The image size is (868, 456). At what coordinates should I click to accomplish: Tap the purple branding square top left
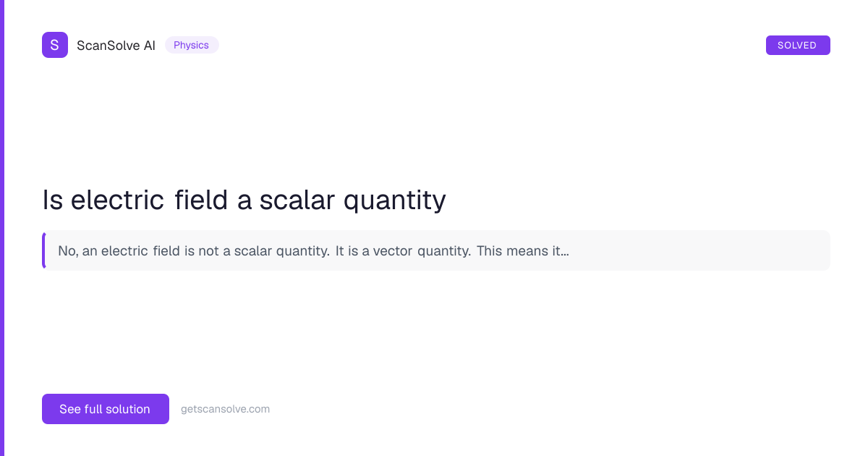pos(55,45)
